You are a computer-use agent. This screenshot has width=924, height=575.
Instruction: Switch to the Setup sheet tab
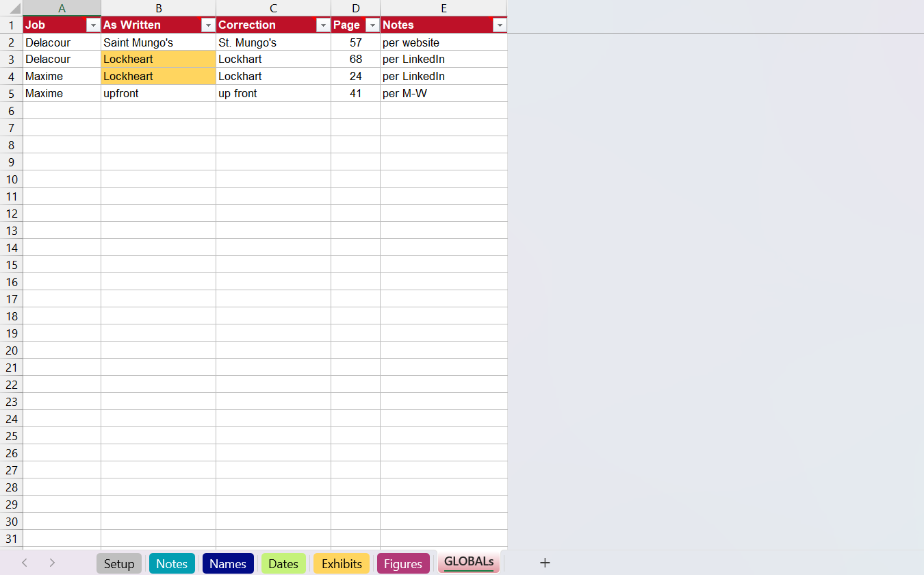click(x=119, y=563)
